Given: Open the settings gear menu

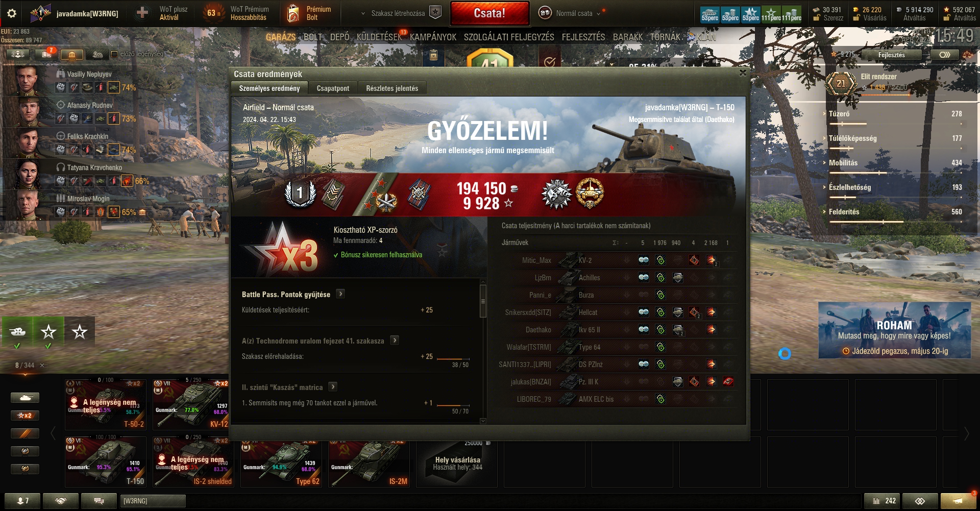Looking at the screenshot, I should coord(12,13).
